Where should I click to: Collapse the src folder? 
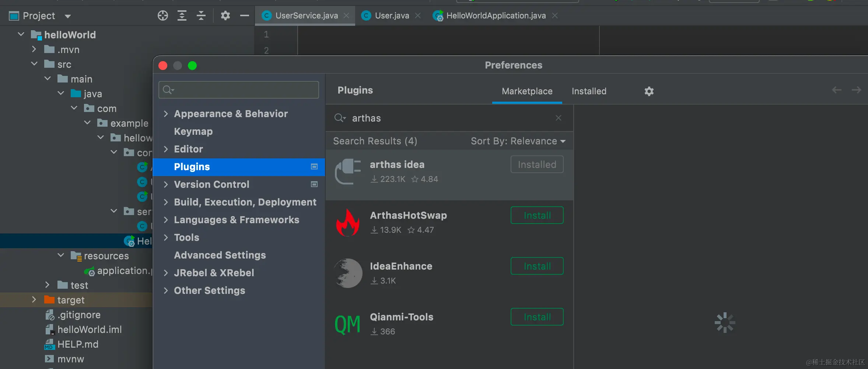34,64
